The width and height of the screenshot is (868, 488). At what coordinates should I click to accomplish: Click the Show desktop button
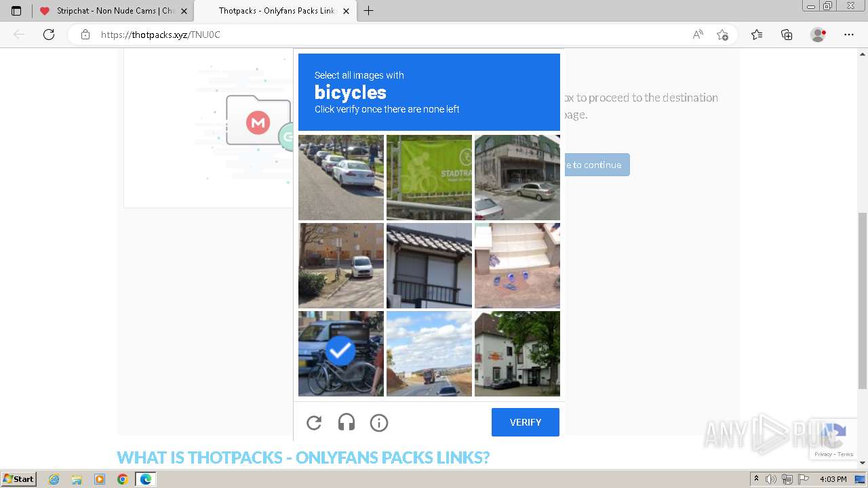click(861, 479)
